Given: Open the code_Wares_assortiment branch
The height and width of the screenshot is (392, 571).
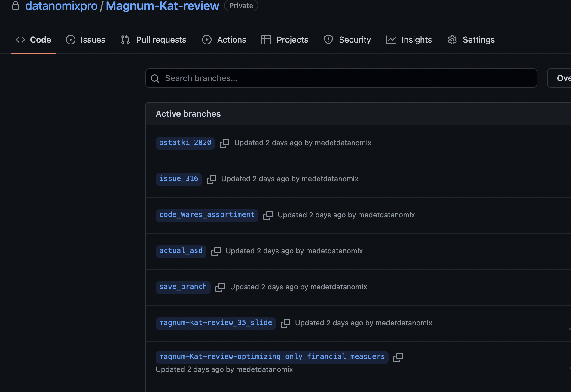Looking at the screenshot, I should click(x=206, y=215).
